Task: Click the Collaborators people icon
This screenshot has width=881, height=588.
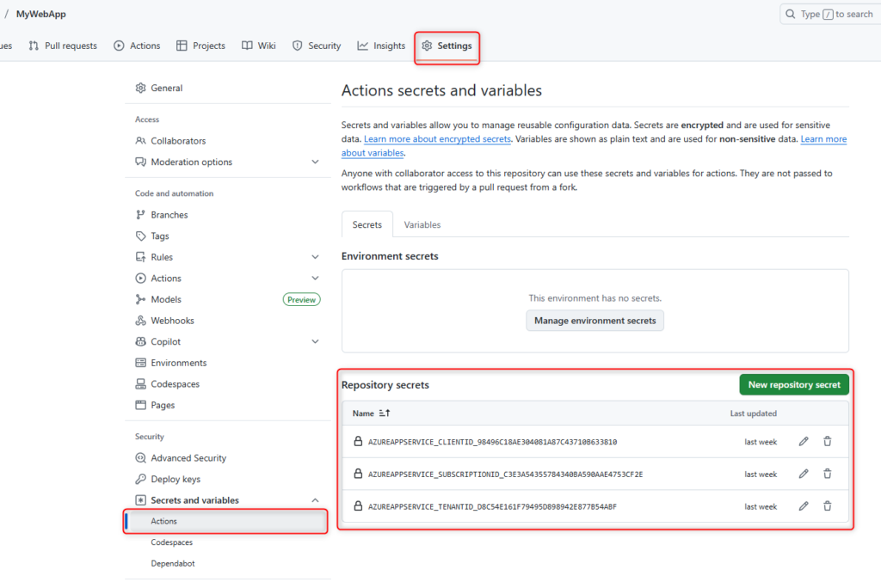Action: tap(140, 140)
